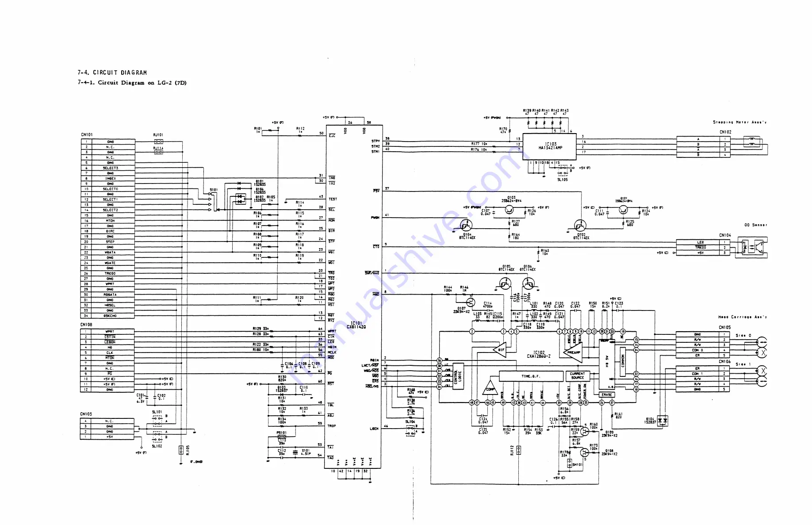Click the IC101 CXD1142Q chip label

click(356, 325)
